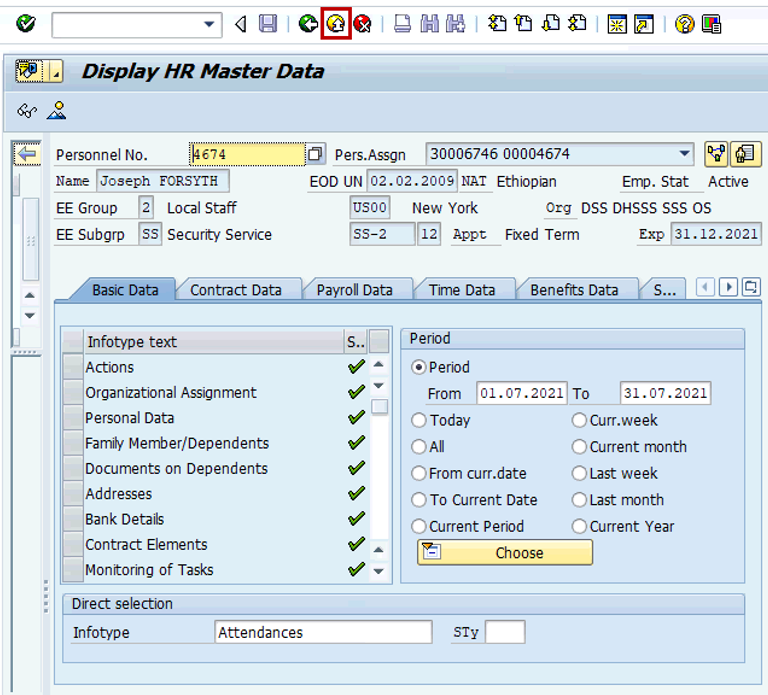The image size is (768, 695).
Task: Click the Save diskette icon
Action: point(268,24)
